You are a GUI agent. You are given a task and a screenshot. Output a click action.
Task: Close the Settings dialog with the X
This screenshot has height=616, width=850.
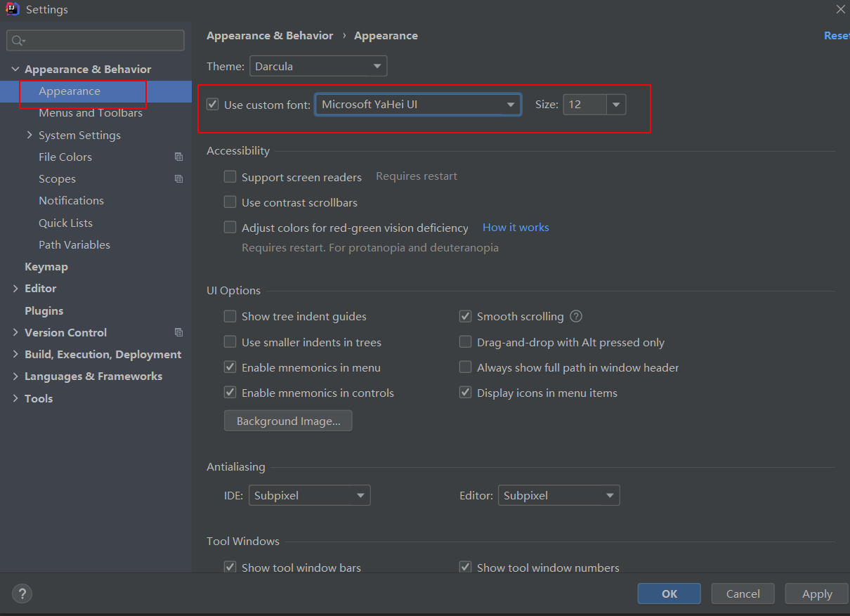pyautogui.click(x=840, y=9)
